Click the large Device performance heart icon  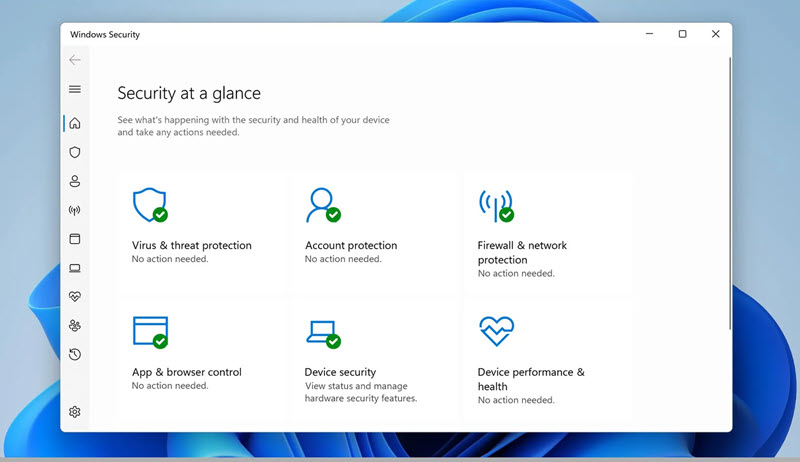point(496,331)
